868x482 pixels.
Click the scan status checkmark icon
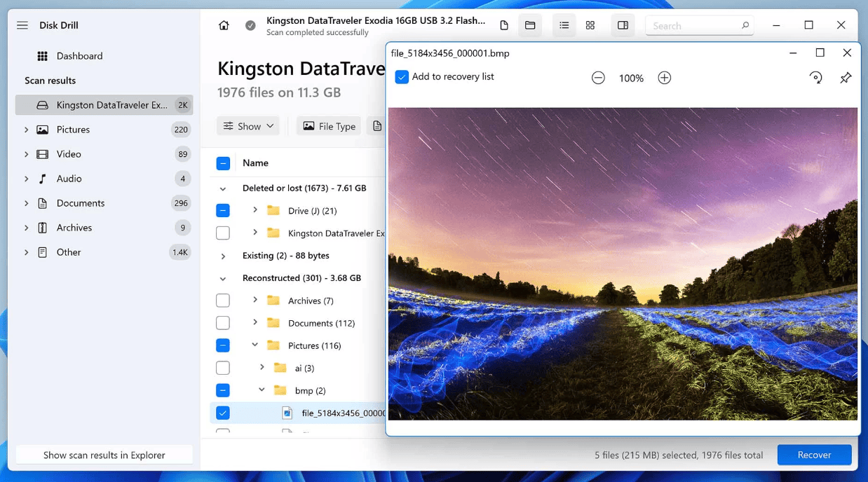(250, 25)
